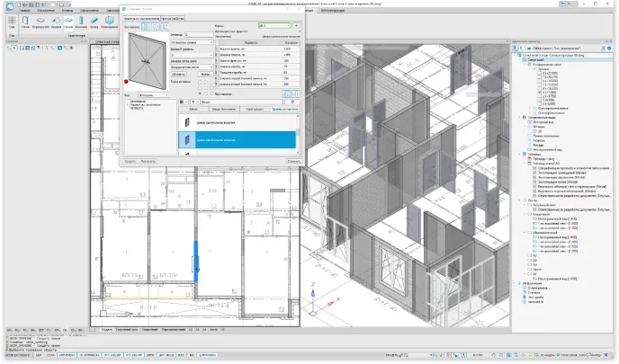Click the Отменить button in dialog
619x364 pixels.
pos(292,162)
